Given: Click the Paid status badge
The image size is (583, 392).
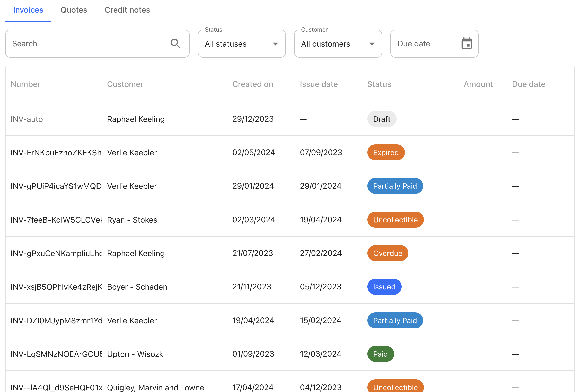Looking at the screenshot, I should pyautogui.click(x=380, y=354).
